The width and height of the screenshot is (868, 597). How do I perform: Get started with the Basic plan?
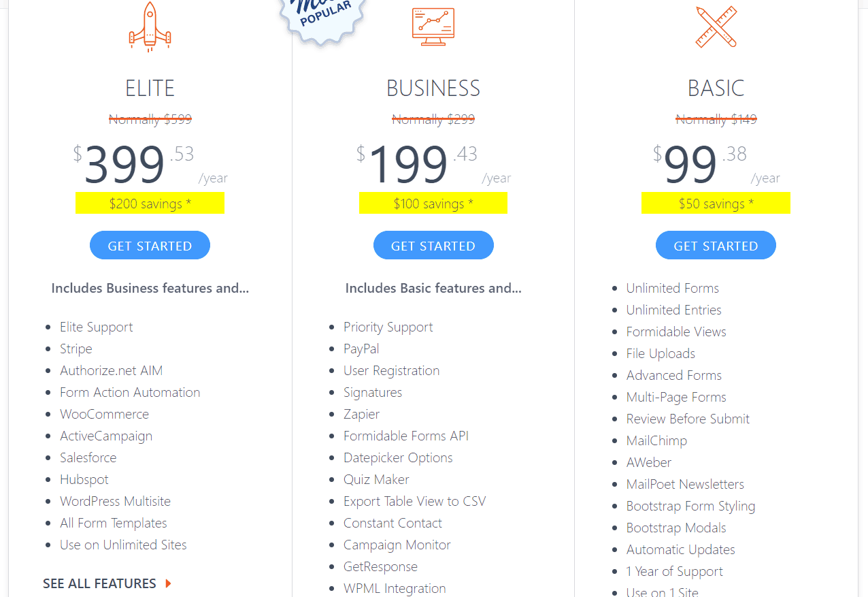[716, 246]
